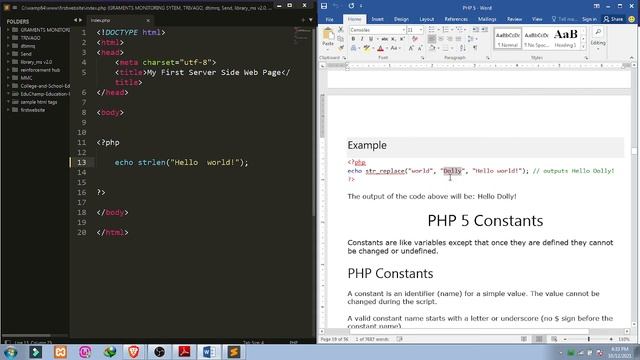Click the Decrease Indent icon
Image resolution: width=640 pixels, height=360 pixels.
[476, 29]
